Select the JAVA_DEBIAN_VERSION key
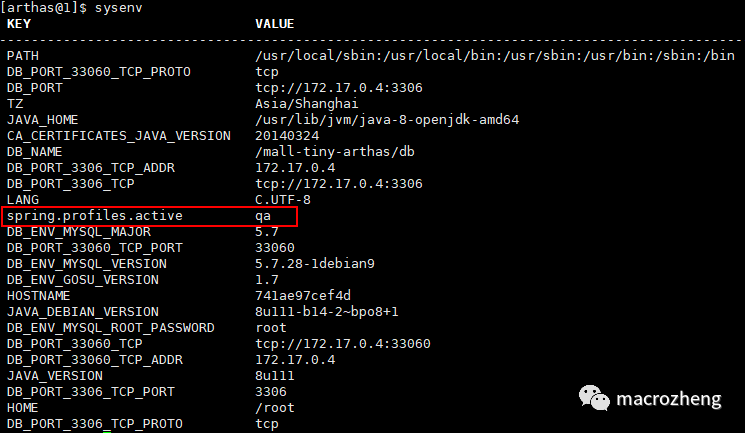 (83, 312)
